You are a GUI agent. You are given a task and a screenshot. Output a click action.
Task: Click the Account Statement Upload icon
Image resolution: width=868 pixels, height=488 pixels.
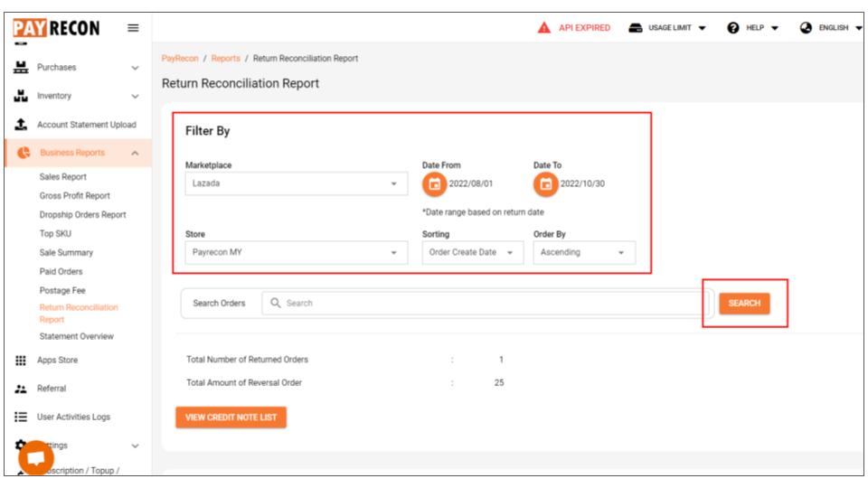[x=21, y=125]
